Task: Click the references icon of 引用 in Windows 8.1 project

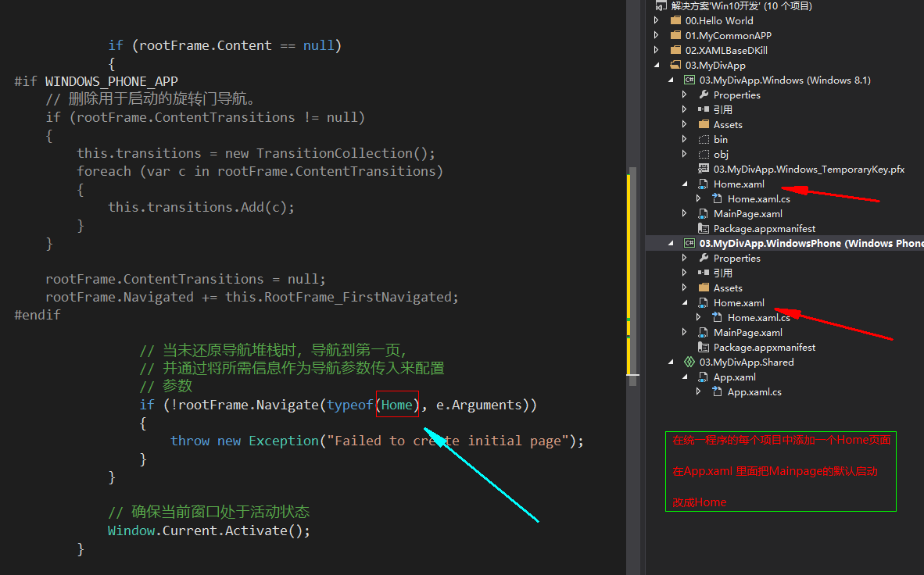Action: [x=704, y=109]
